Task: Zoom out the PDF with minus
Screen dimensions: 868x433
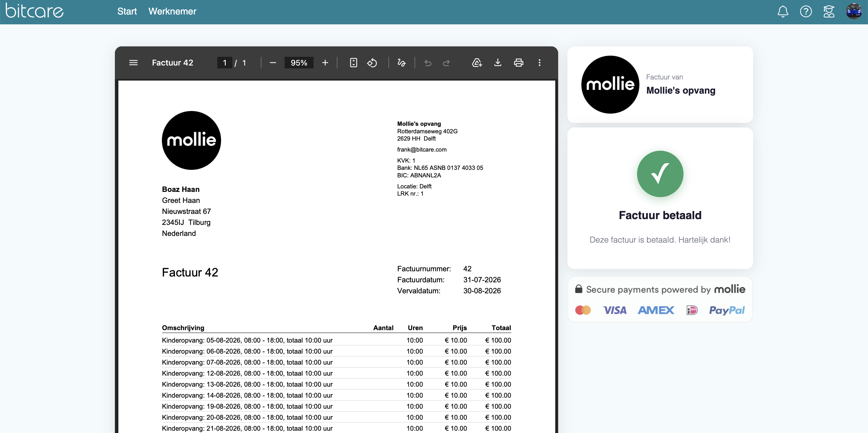Action: coord(273,63)
